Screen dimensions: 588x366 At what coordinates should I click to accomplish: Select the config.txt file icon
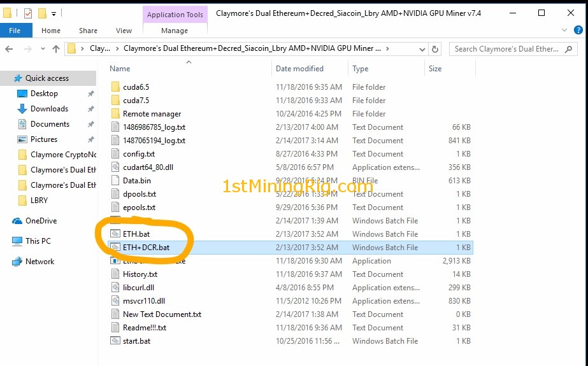coord(115,154)
